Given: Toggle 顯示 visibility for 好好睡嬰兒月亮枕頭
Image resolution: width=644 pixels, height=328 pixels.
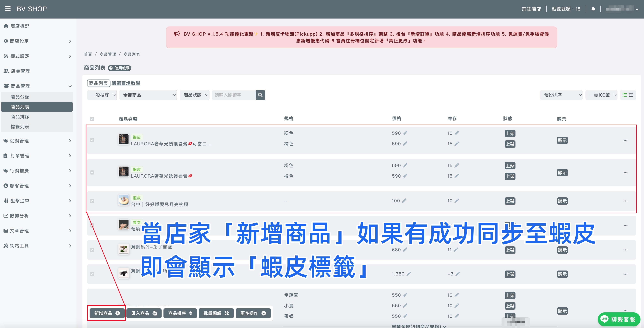Looking at the screenshot, I should click(x=562, y=201).
